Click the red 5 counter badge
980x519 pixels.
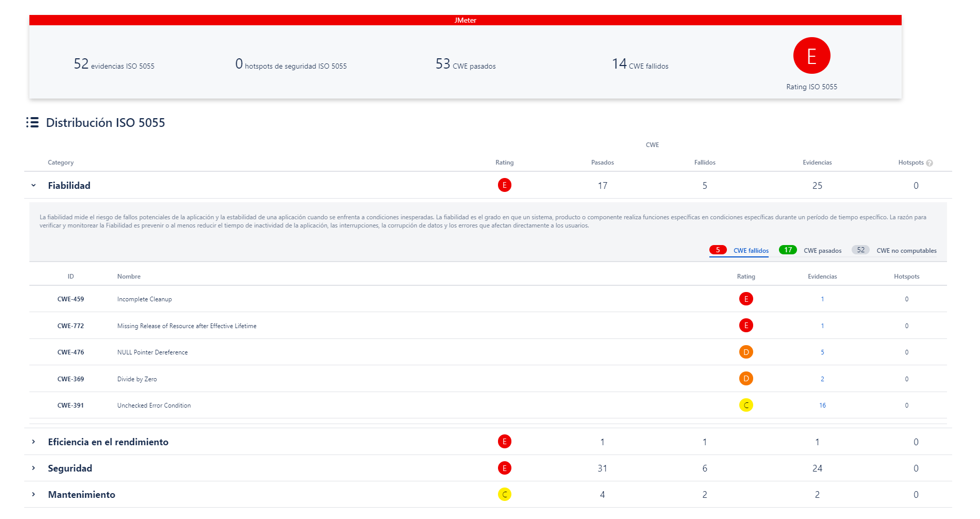coord(718,250)
